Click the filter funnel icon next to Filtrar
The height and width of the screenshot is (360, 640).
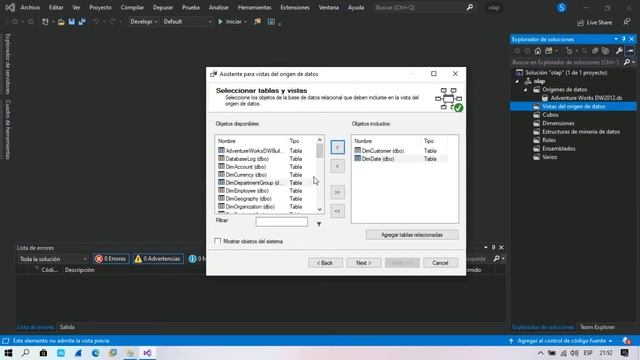coord(319,224)
